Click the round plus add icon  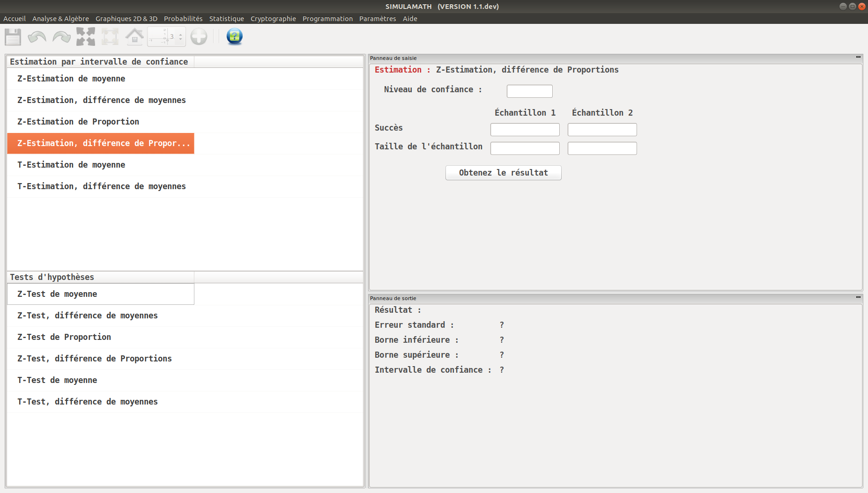pos(199,37)
